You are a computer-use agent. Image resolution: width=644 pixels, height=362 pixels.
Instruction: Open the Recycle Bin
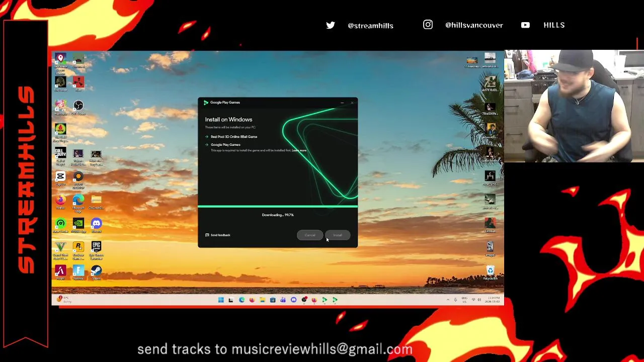tap(490, 273)
